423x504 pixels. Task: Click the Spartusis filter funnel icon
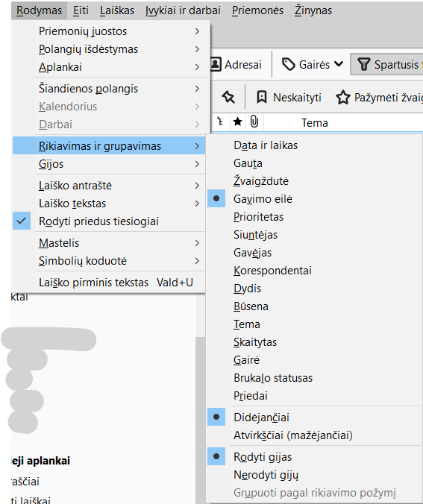(x=364, y=64)
